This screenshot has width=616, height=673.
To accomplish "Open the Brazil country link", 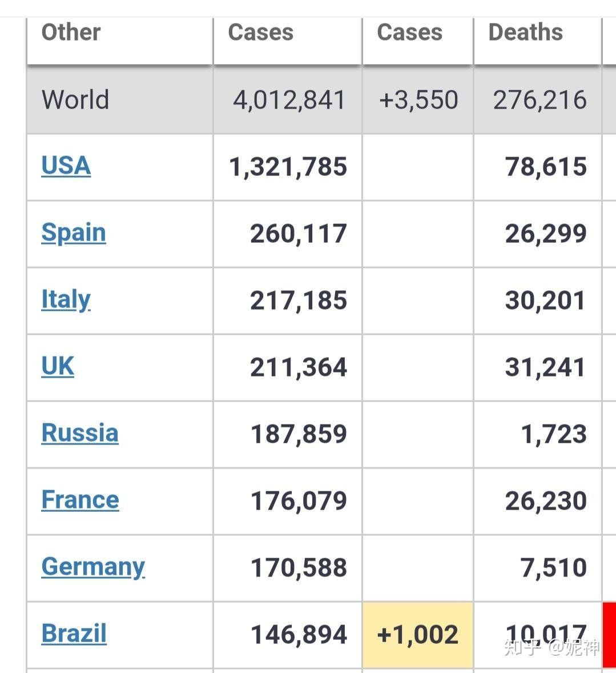I will 74,634.
